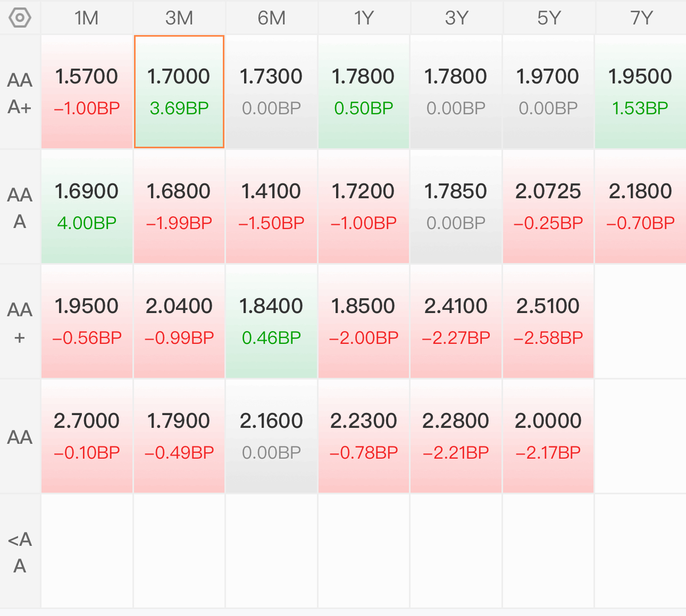Click the AA 1M cell 2.7000

coord(87,436)
